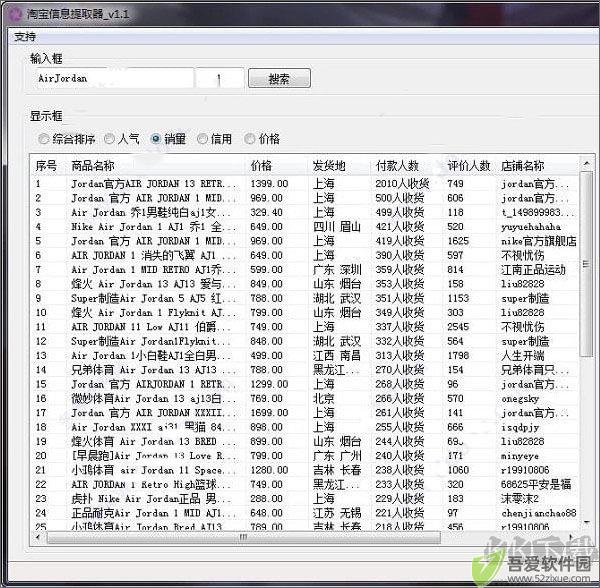600x588 pixels.
Task: Click the page number field showing 1
Action: [x=219, y=78]
